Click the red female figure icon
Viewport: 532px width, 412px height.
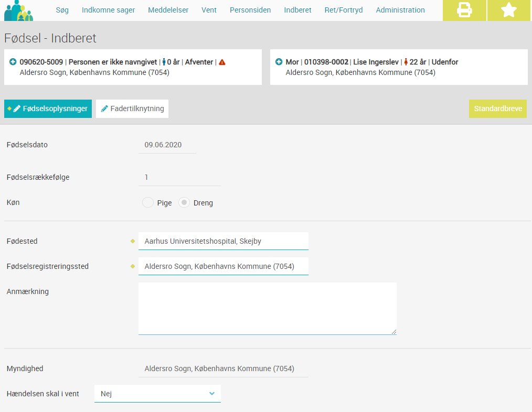(x=406, y=62)
